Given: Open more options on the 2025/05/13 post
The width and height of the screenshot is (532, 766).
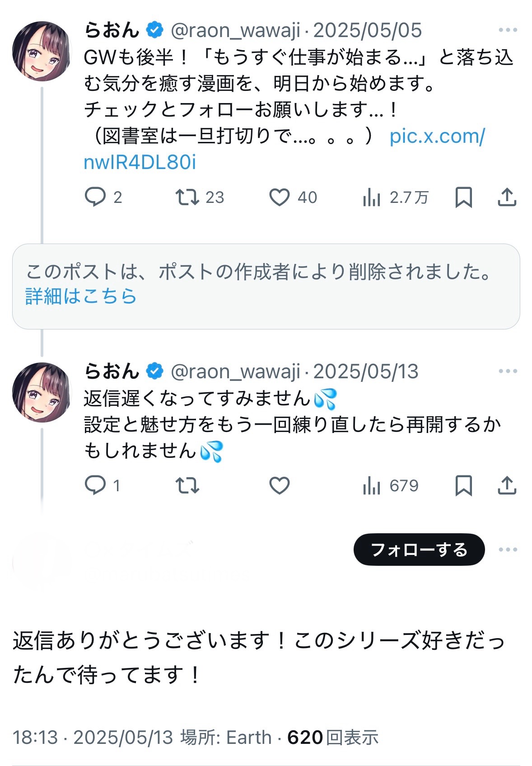Looking at the screenshot, I should coord(508,371).
